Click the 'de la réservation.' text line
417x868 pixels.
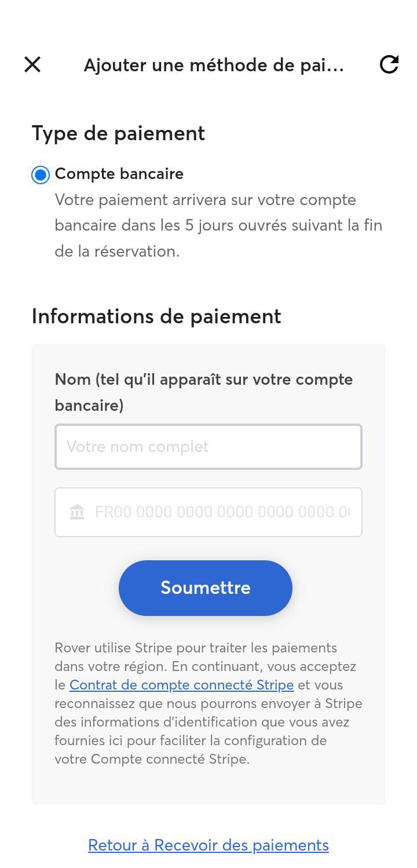point(118,251)
